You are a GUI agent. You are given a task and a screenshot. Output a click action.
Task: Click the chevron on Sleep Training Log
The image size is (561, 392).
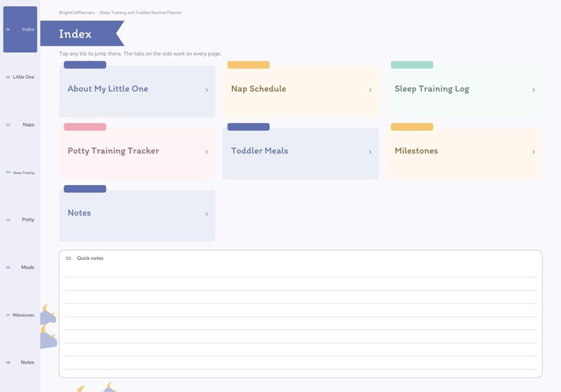533,90
